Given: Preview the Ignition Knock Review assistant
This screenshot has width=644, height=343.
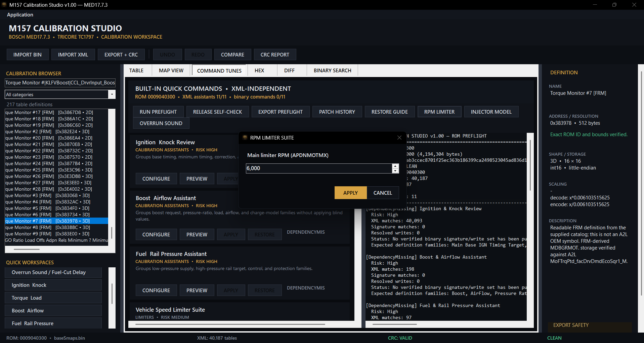Looking at the screenshot, I should pos(197,179).
